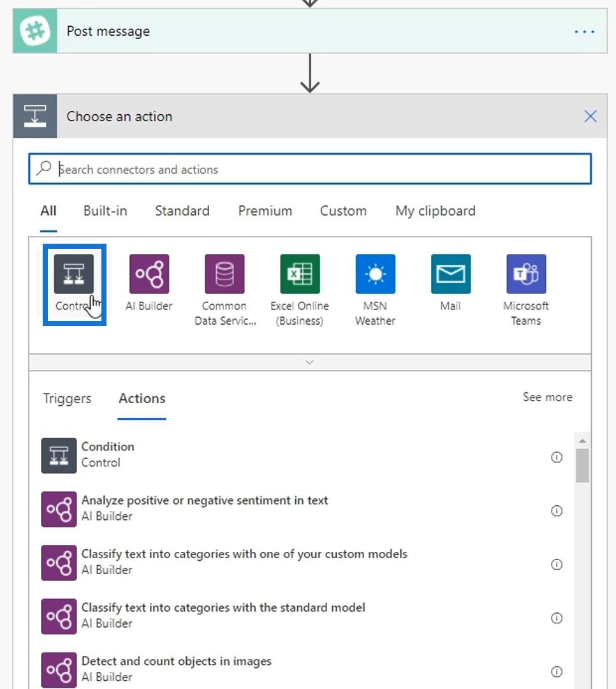616x689 pixels.
Task: Click the See more link
Action: point(548,397)
